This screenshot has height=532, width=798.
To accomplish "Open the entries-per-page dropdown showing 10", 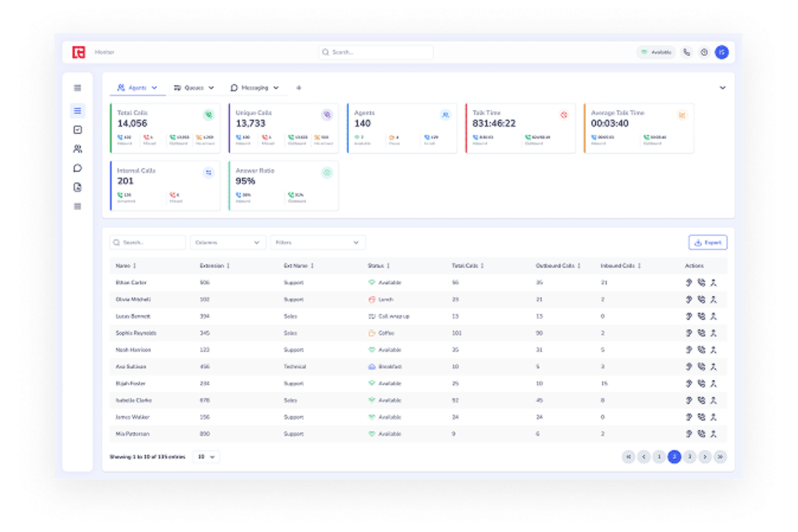I will point(206,457).
